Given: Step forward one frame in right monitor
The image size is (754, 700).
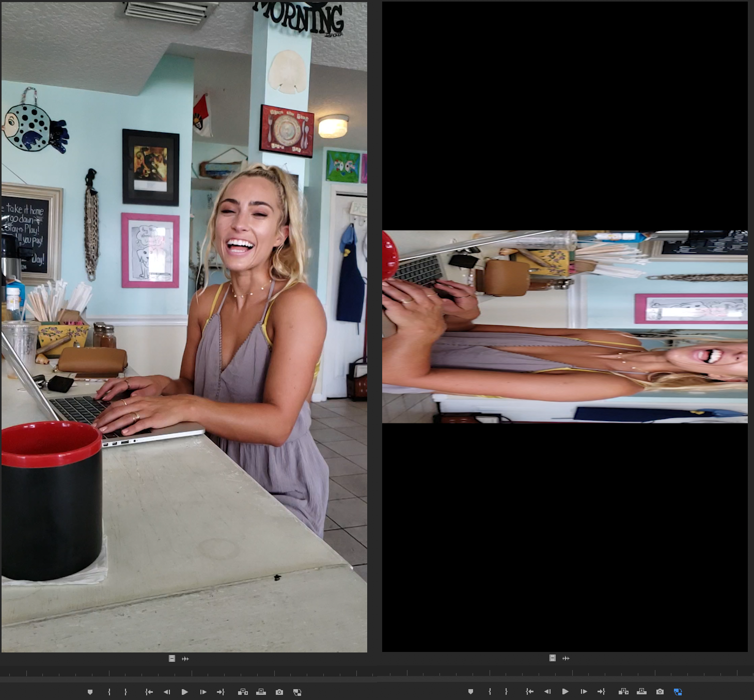Looking at the screenshot, I should pyautogui.click(x=584, y=691).
